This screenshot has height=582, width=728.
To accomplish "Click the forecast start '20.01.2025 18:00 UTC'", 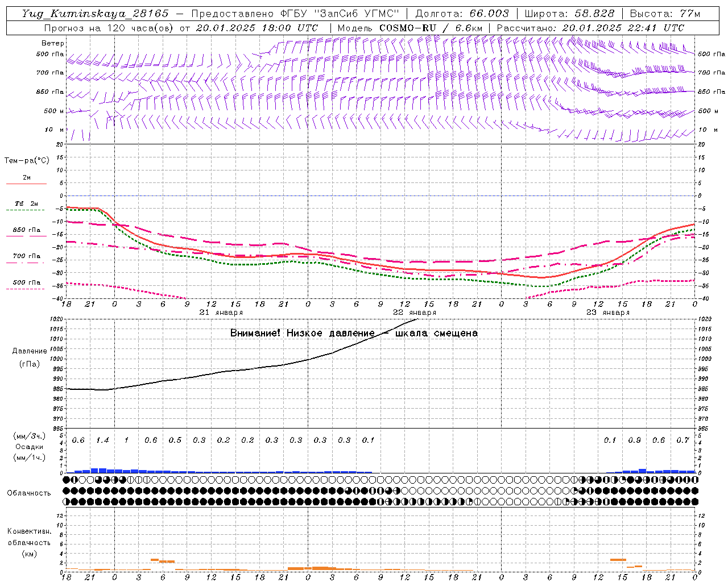I will [x=257, y=28].
